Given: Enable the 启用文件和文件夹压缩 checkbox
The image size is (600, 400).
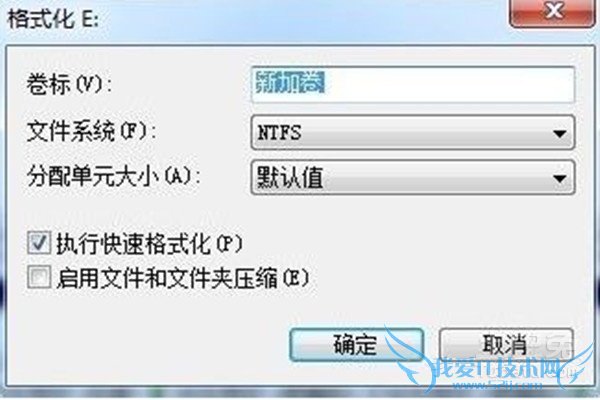Looking at the screenshot, I should (x=39, y=277).
